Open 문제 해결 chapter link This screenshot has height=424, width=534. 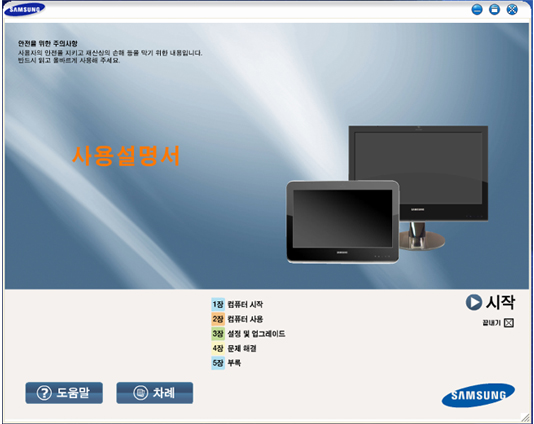(x=242, y=348)
